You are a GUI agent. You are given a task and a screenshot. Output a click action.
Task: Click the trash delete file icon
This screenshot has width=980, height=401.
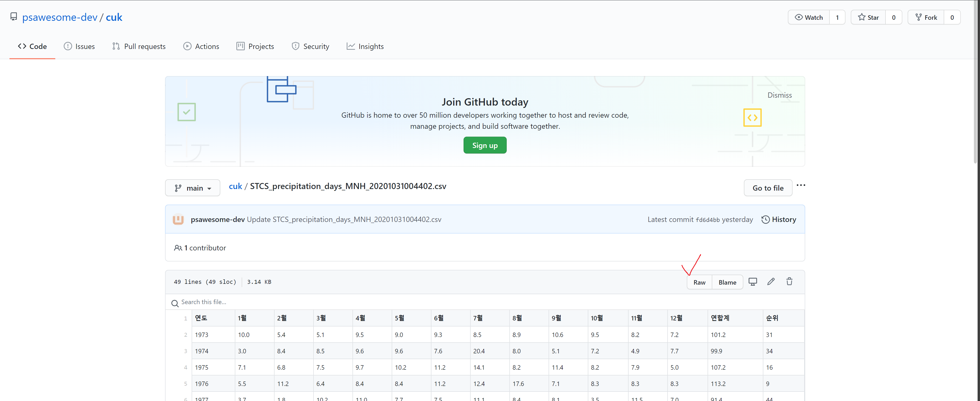point(789,281)
